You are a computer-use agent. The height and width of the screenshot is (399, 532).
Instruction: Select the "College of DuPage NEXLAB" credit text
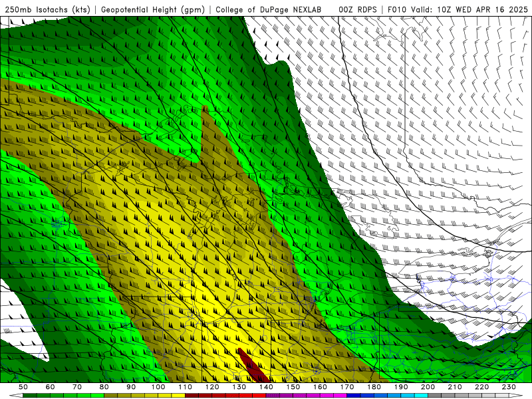(x=269, y=9)
